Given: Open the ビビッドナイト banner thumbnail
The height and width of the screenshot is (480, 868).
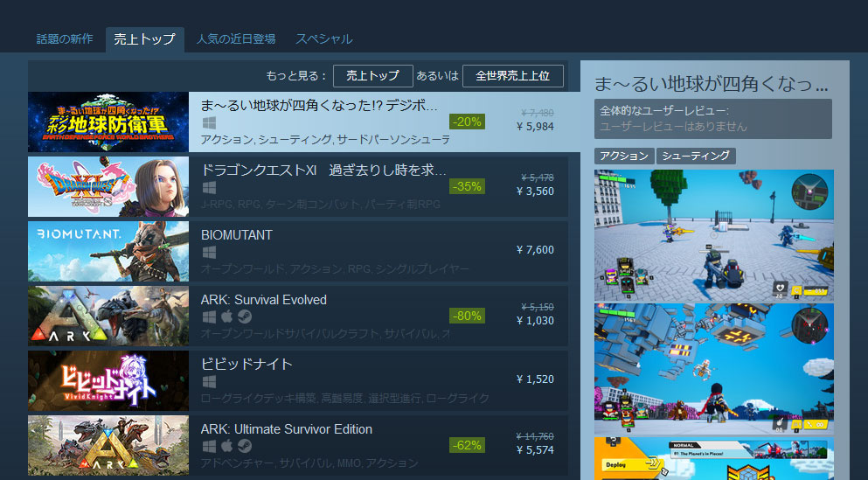Looking at the screenshot, I should 108,381.
